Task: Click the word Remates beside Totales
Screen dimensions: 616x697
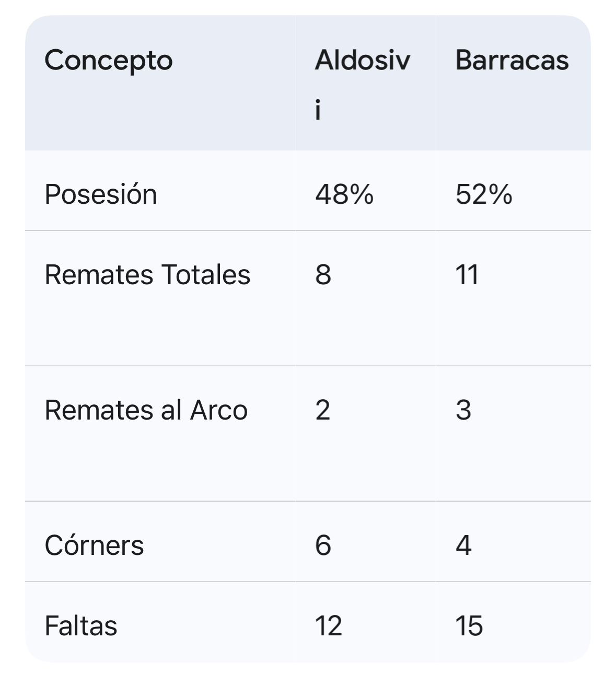Action: point(99,275)
